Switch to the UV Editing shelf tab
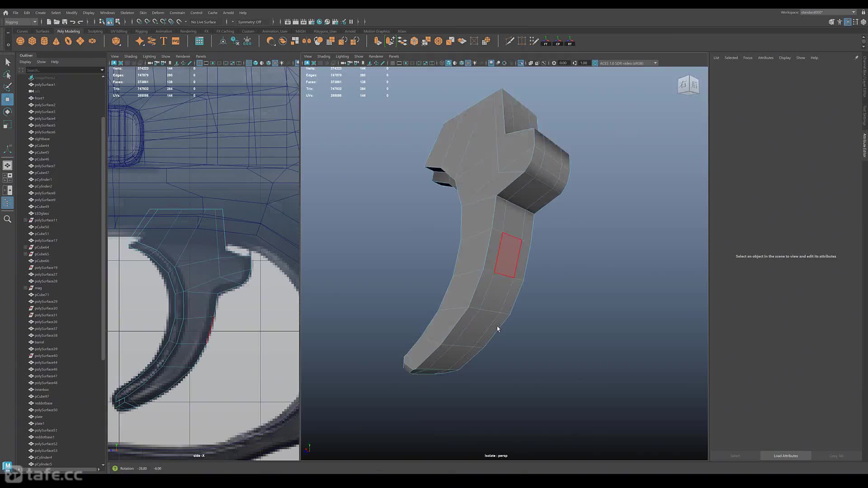Viewport: 868px width, 488px height. pyautogui.click(x=119, y=31)
